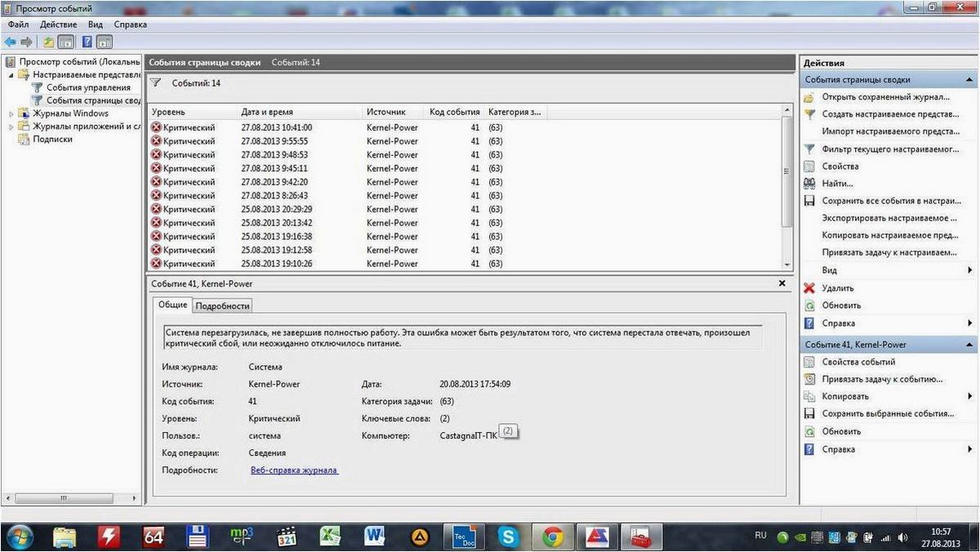980x552 pixels.
Task: Click the Forward arrow in the toolbar
Action: [x=26, y=42]
